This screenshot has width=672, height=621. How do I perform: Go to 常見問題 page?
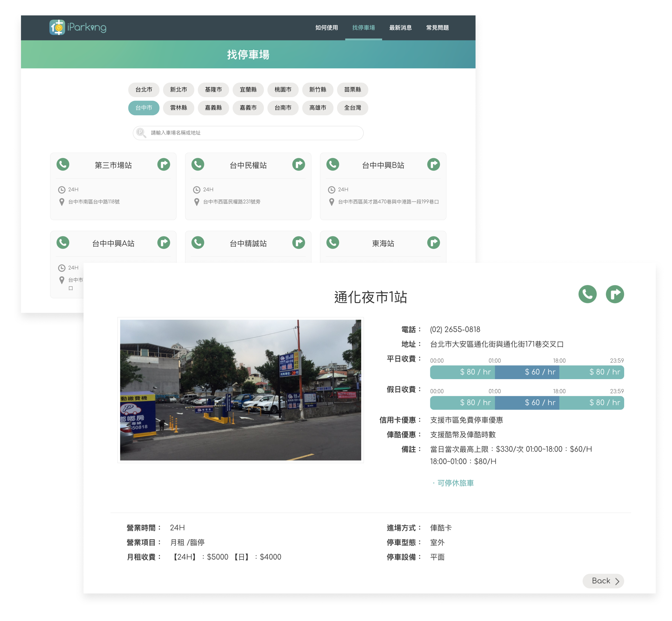coord(437,28)
